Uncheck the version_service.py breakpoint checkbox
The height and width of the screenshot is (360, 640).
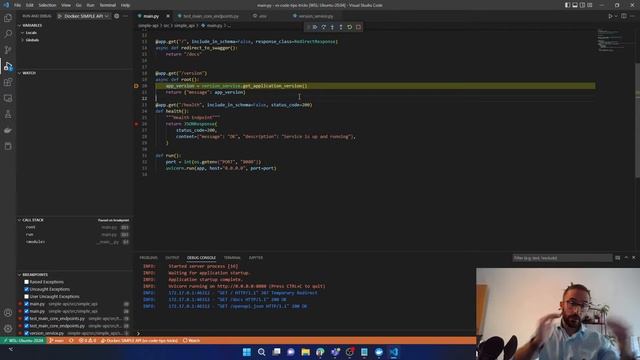point(27,333)
